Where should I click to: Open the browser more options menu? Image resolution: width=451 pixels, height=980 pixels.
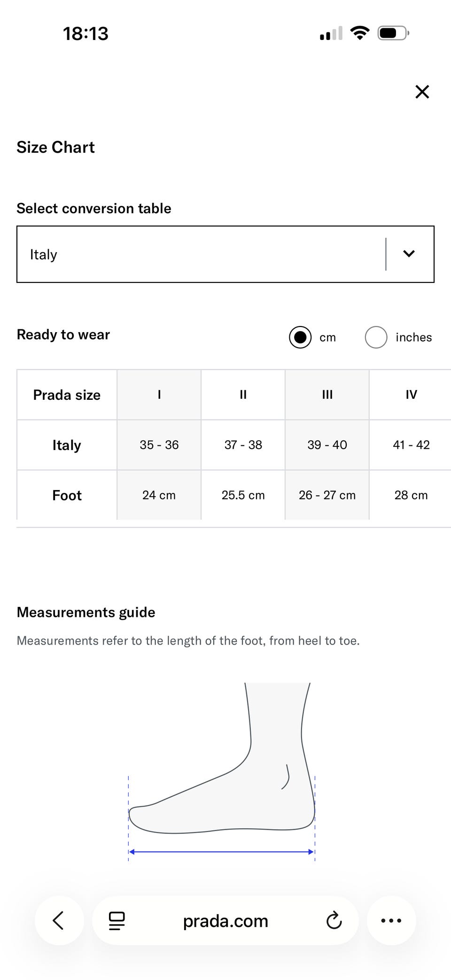pyautogui.click(x=391, y=921)
